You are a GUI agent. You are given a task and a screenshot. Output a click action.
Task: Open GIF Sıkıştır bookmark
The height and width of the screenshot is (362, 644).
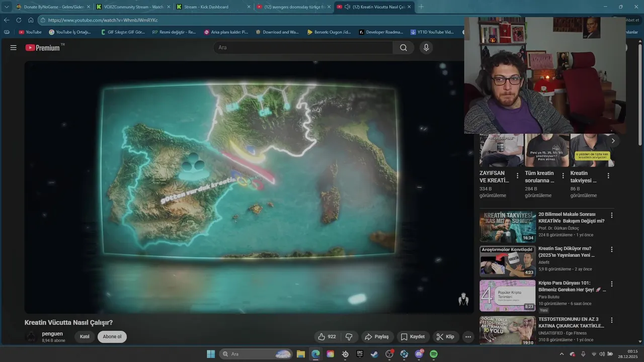(x=123, y=32)
